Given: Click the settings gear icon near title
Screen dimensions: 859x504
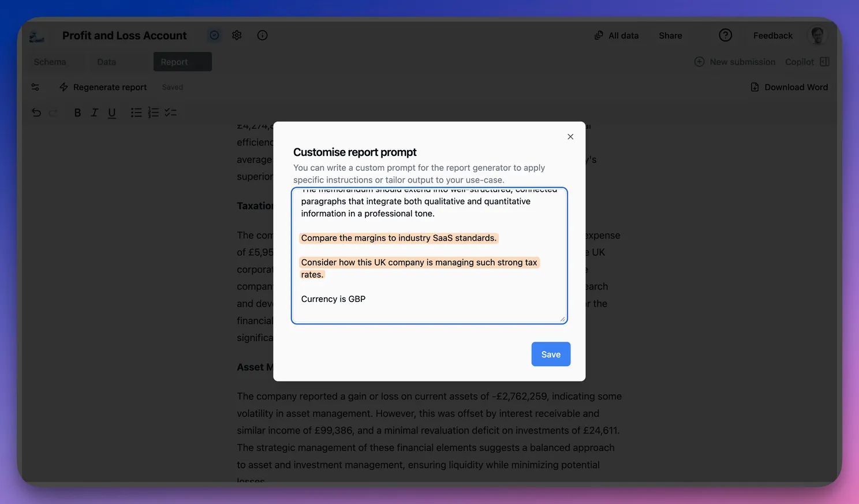Looking at the screenshot, I should click(237, 35).
